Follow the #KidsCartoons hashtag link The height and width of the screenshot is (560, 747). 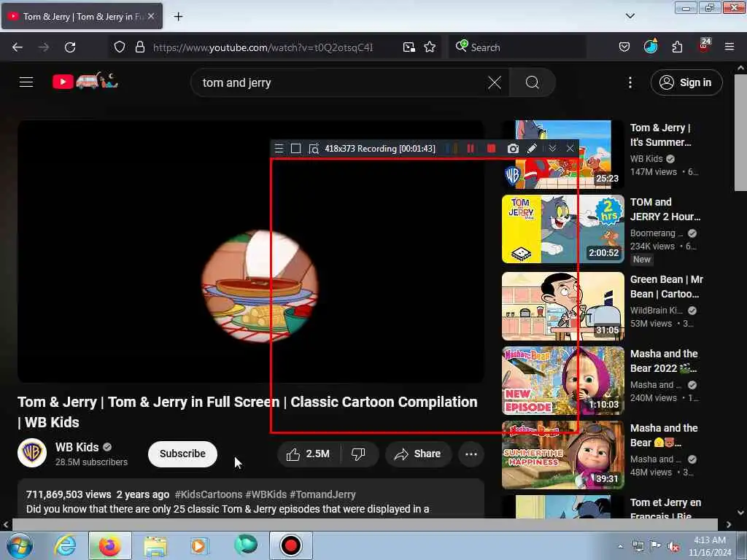[209, 494]
